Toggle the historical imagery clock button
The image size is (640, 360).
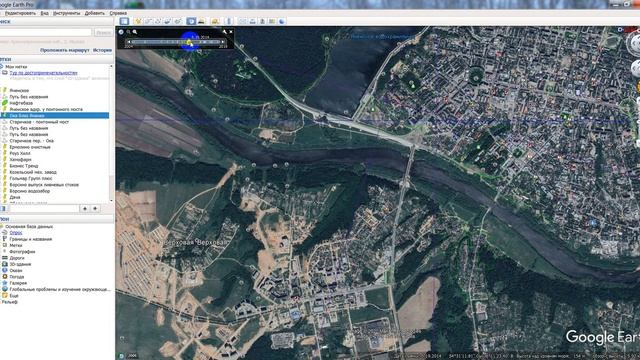(191, 21)
